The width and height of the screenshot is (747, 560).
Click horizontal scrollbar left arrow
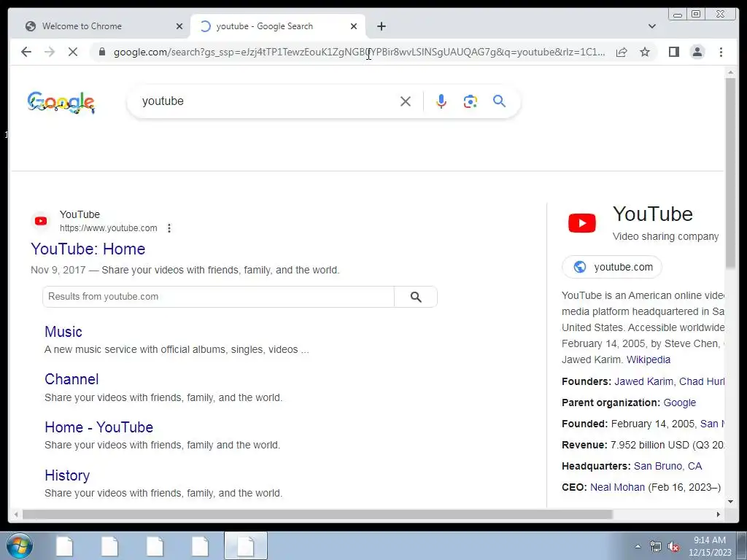pos(16,514)
